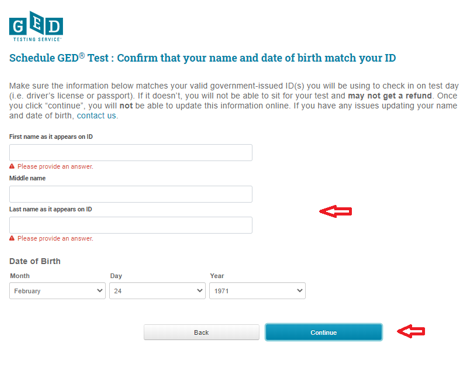Open the Month dropdown showing February
This screenshot has width=472, height=365.
tap(57, 291)
